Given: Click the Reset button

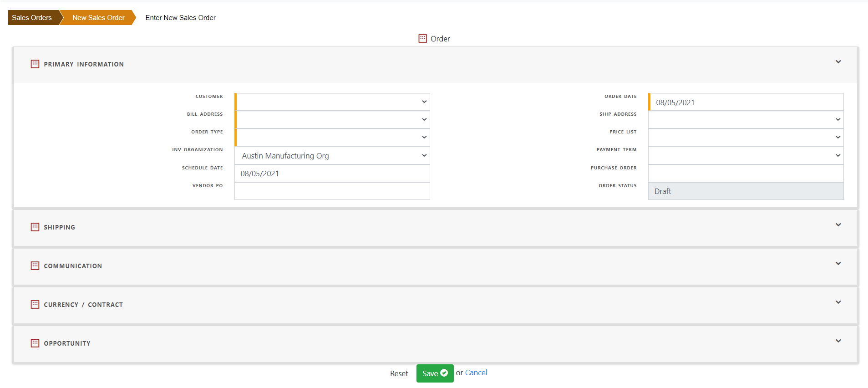Looking at the screenshot, I should pos(399,373).
